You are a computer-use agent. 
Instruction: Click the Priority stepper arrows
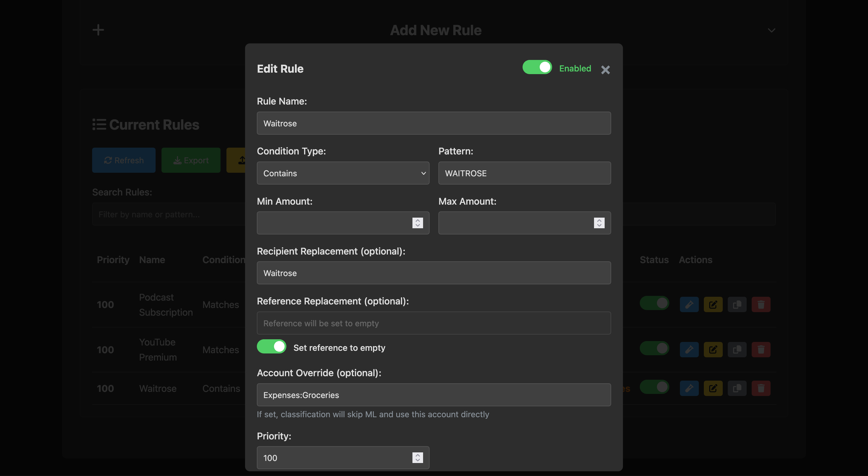[x=417, y=458]
